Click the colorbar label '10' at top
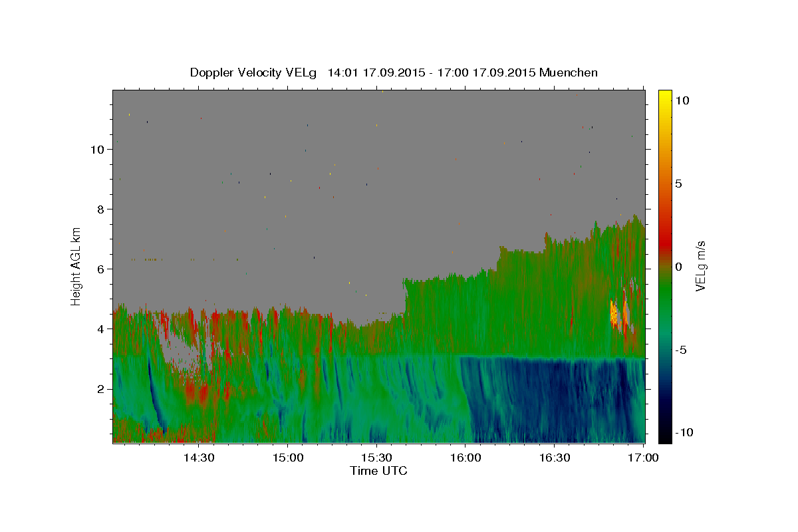 point(682,100)
